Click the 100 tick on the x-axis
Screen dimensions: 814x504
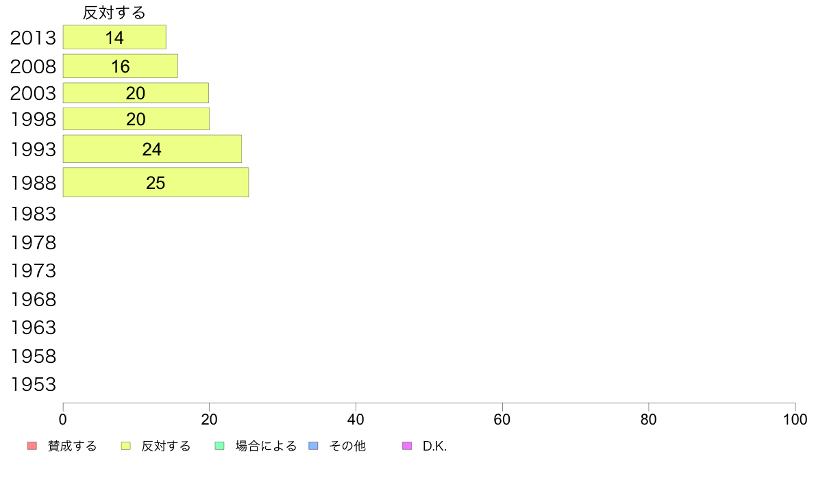coord(795,419)
